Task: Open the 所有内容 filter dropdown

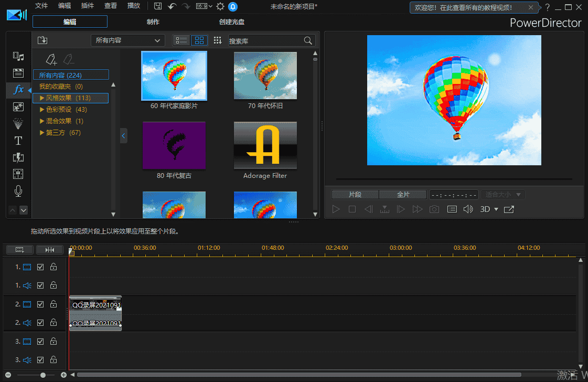Action: click(x=128, y=40)
